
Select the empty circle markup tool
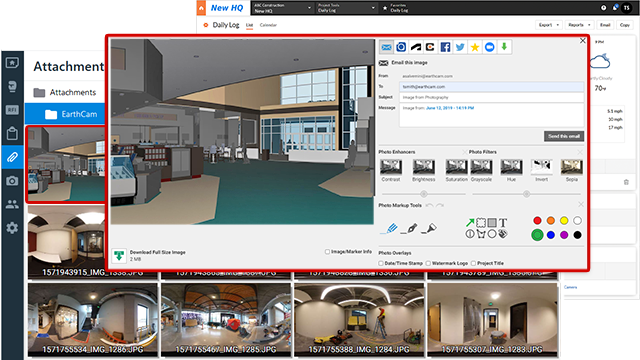492,234
